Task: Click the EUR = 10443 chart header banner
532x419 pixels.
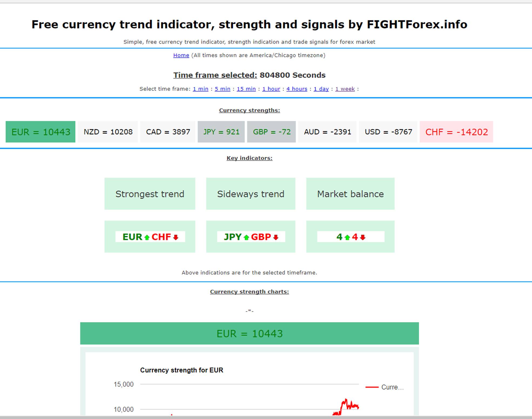Action: [249, 333]
